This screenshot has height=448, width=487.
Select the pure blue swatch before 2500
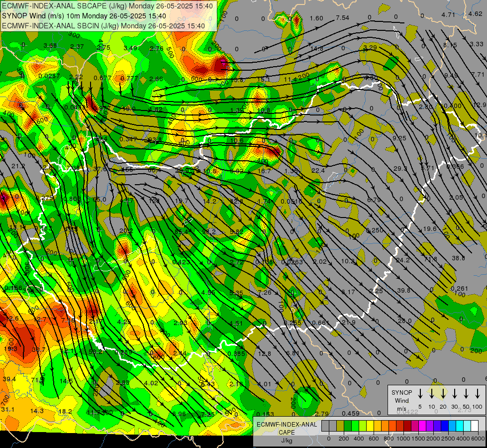[444, 426]
